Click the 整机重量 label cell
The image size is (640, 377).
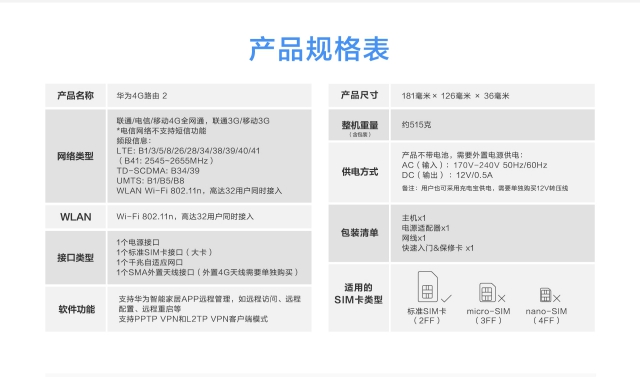359,125
